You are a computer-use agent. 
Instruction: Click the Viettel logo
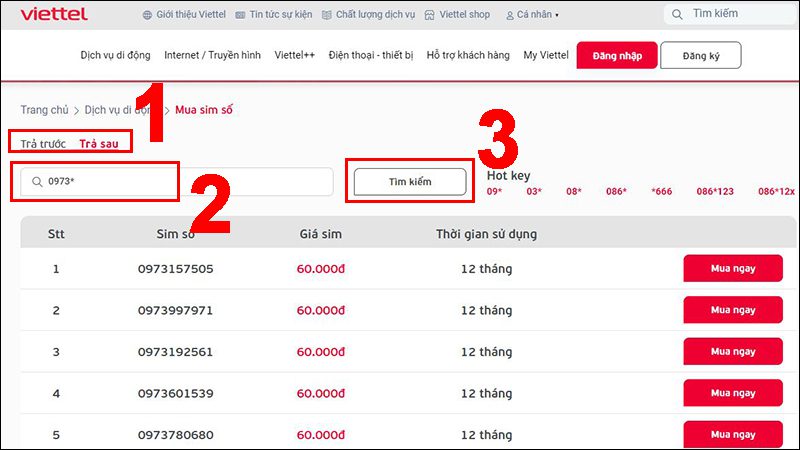click(x=54, y=14)
